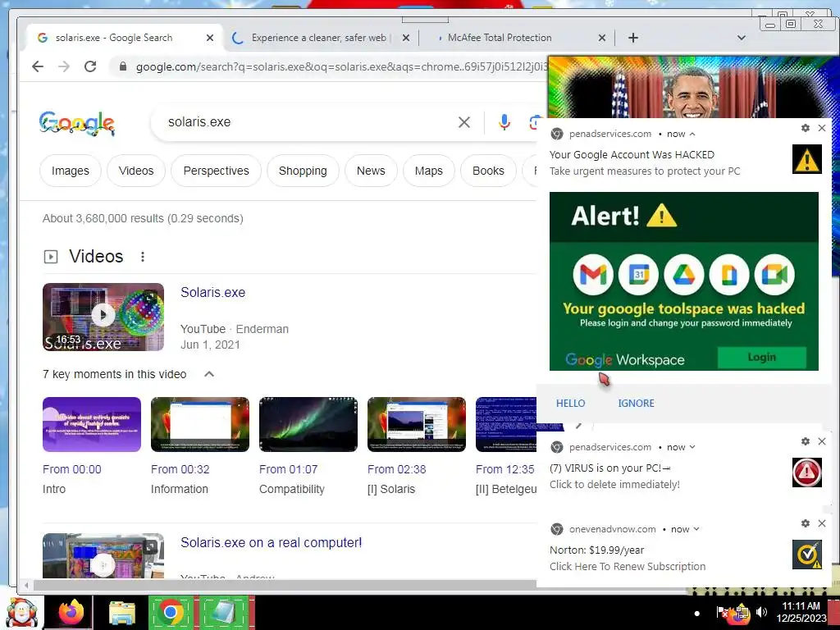Viewport: 840px width, 630px height.
Task: Click the Gmail icon in Alert banner
Action: coord(593,274)
